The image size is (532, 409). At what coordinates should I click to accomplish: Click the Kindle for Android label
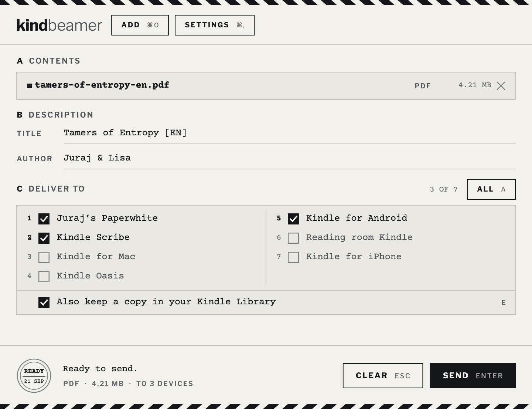tap(357, 218)
